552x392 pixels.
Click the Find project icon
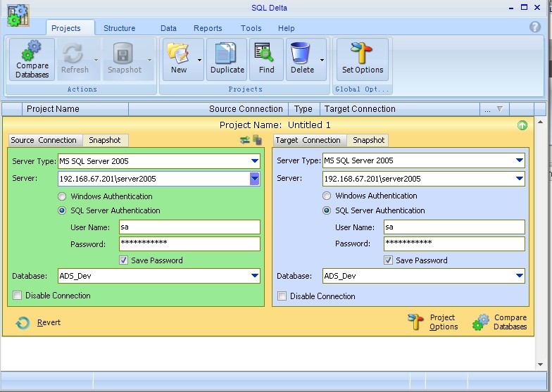(266, 59)
